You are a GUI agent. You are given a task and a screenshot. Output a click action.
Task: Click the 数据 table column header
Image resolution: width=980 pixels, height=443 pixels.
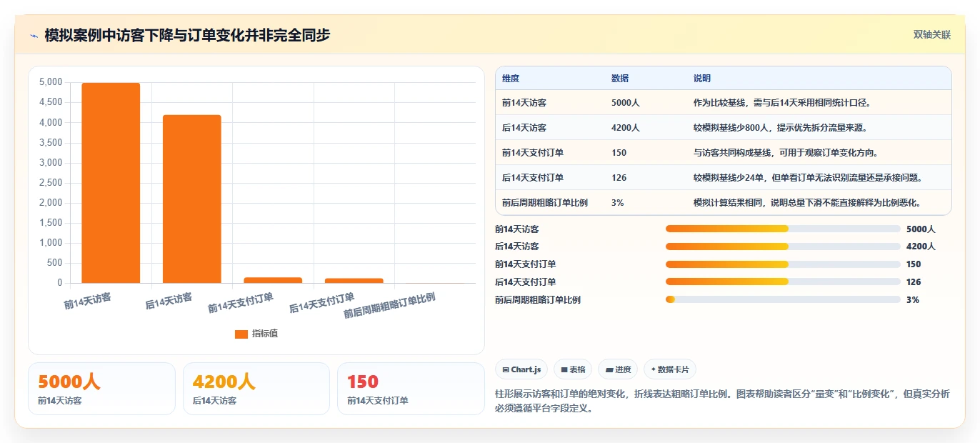pos(620,78)
